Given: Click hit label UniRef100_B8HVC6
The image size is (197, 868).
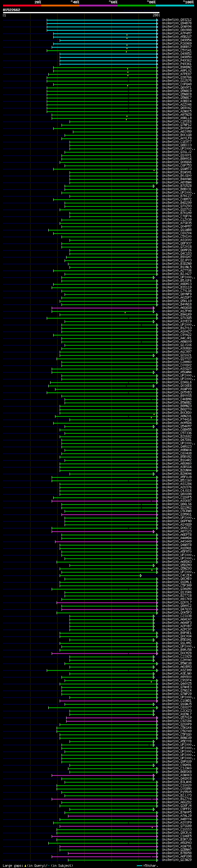Looking at the screenshot, I should (176, 159).
